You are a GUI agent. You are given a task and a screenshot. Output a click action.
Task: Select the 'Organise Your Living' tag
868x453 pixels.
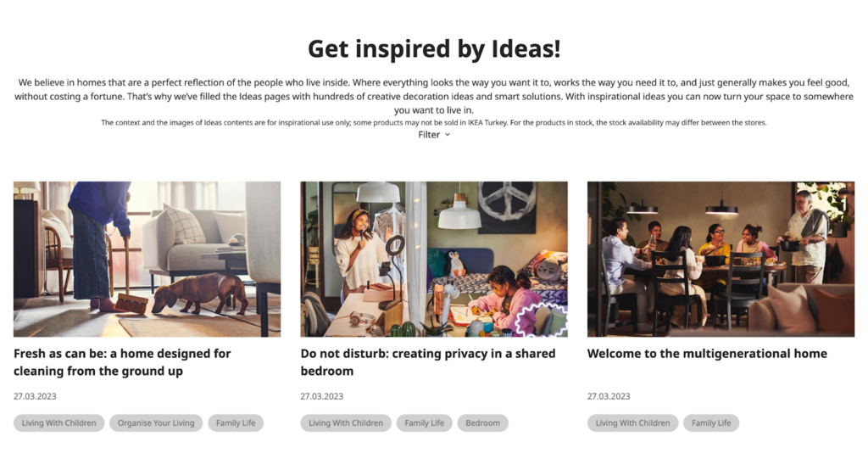click(156, 423)
